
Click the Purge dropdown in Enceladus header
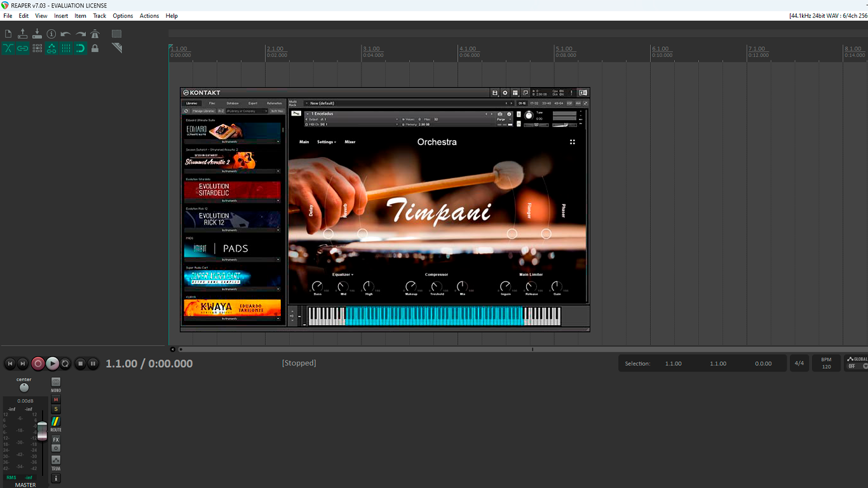click(x=503, y=119)
